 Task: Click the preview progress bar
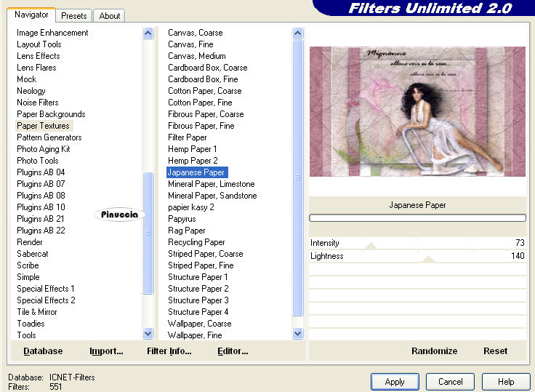(x=417, y=218)
